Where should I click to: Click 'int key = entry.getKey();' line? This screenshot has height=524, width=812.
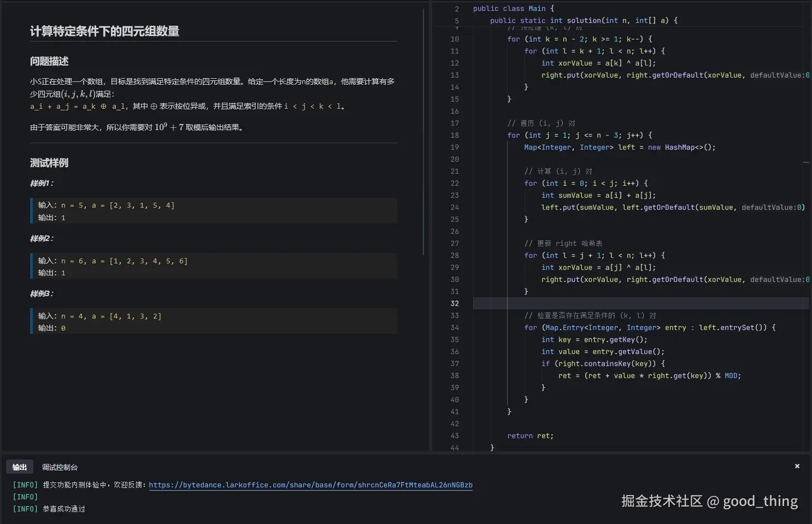(x=594, y=339)
